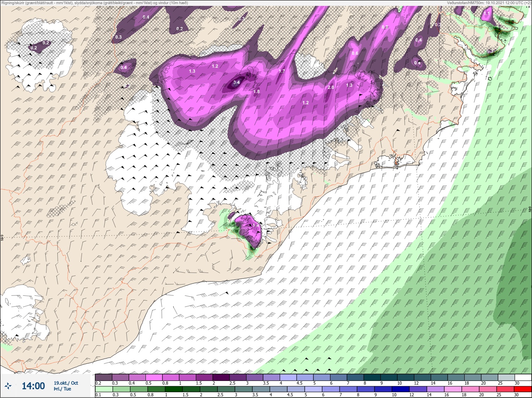Click the '0.1' label in rain legend
532x398 pixels.
pyautogui.click(x=98, y=395)
